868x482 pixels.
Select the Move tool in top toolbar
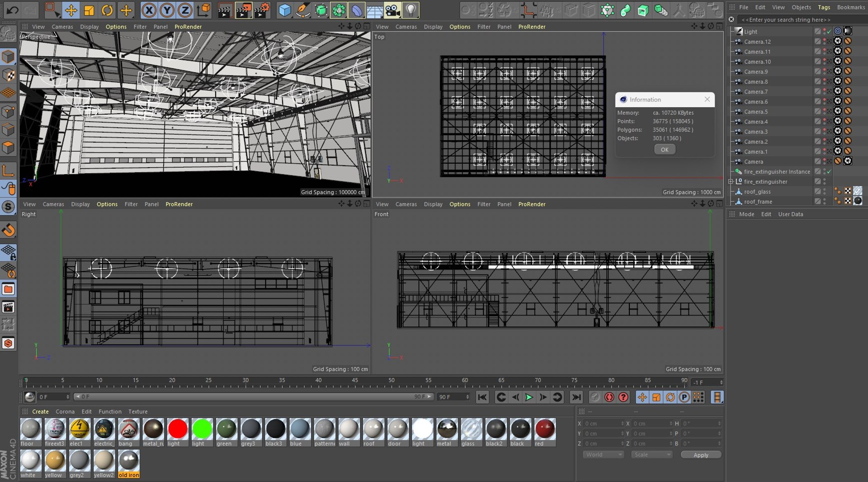pyautogui.click(x=71, y=10)
